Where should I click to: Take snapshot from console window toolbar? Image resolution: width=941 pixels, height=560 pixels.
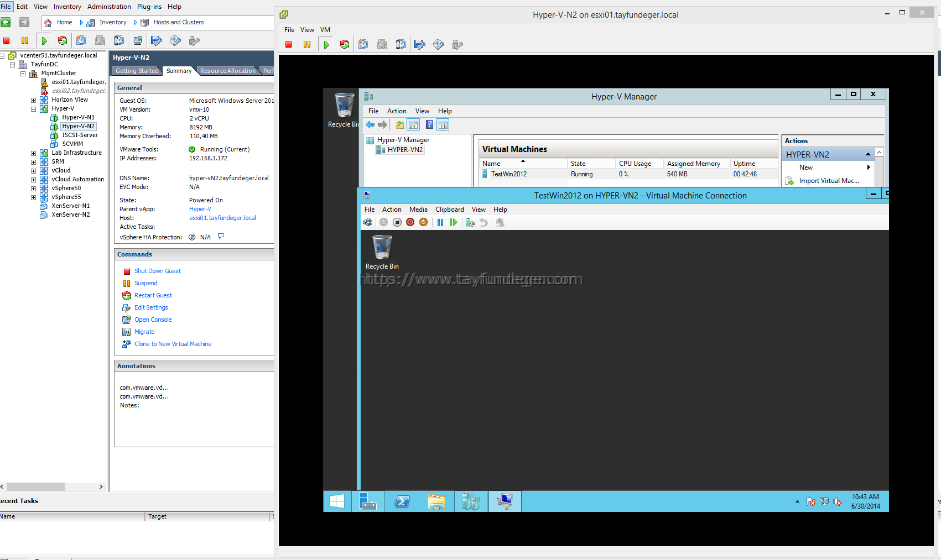point(363,44)
